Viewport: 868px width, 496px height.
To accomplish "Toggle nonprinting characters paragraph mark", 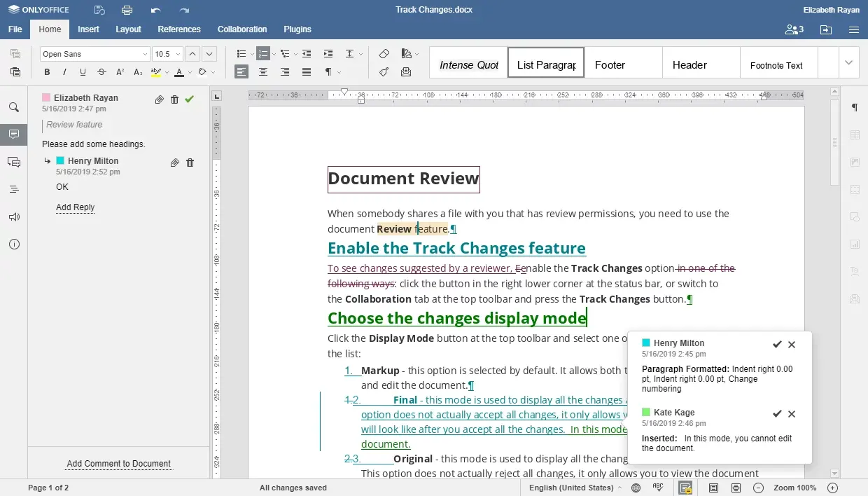I will (x=328, y=72).
